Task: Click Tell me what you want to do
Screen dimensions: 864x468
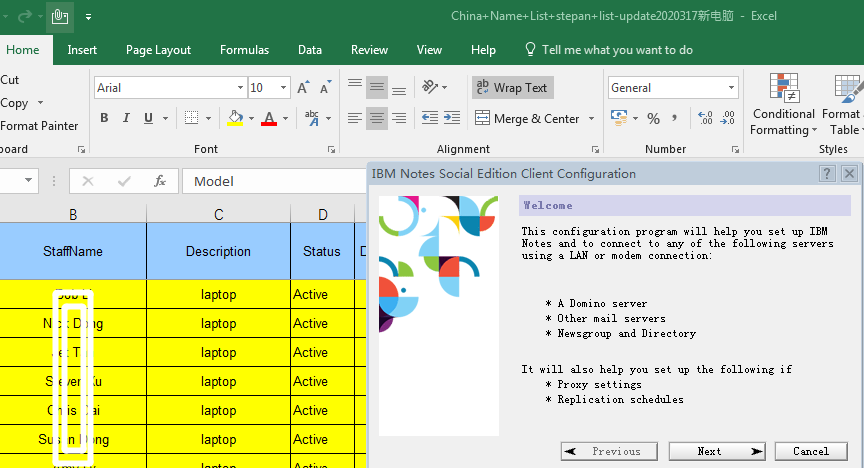Action: tap(609, 50)
